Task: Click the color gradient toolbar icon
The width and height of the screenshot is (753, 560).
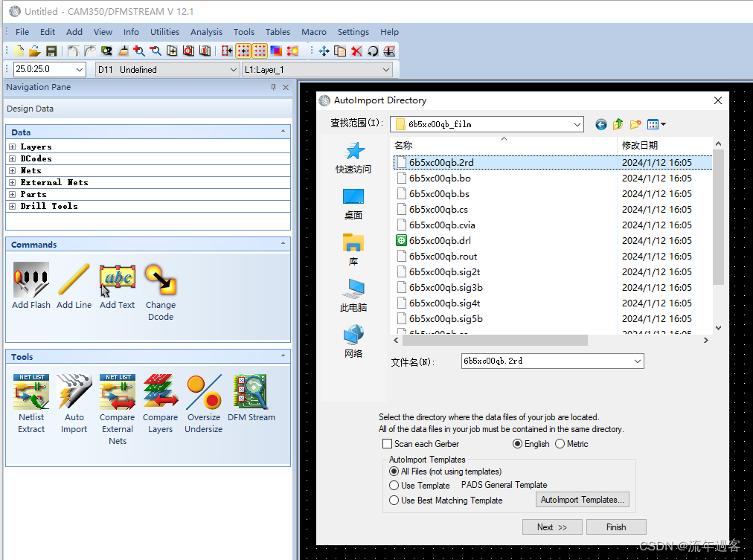Action: point(276,51)
